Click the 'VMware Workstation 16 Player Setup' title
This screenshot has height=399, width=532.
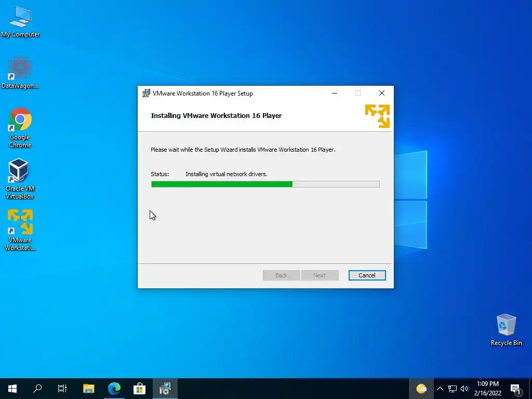(203, 94)
